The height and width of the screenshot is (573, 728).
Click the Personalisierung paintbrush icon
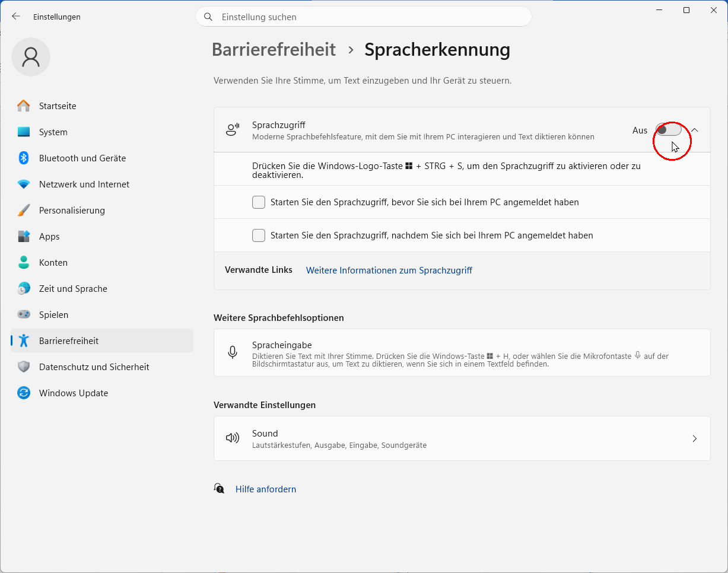tap(24, 211)
